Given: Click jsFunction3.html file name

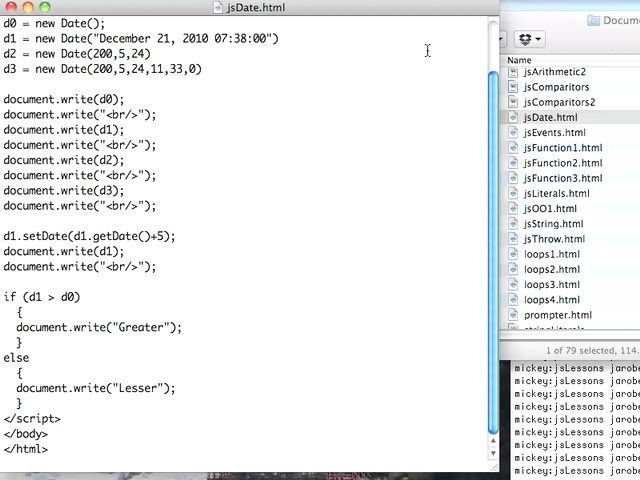Looking at the screenshot, I should [563, 178].
